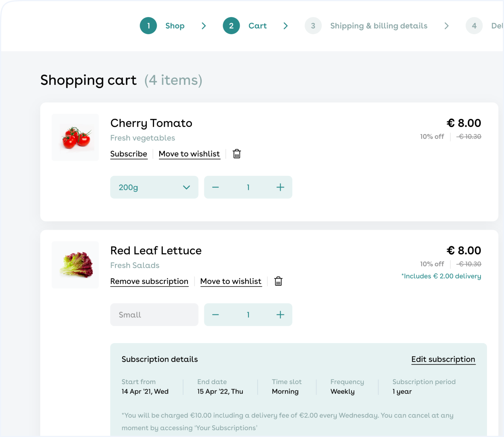This screenshot has width=504, height=437.
Task: Click the minus icon for Red Leaf Lettuce
Action: coord(215,314)
